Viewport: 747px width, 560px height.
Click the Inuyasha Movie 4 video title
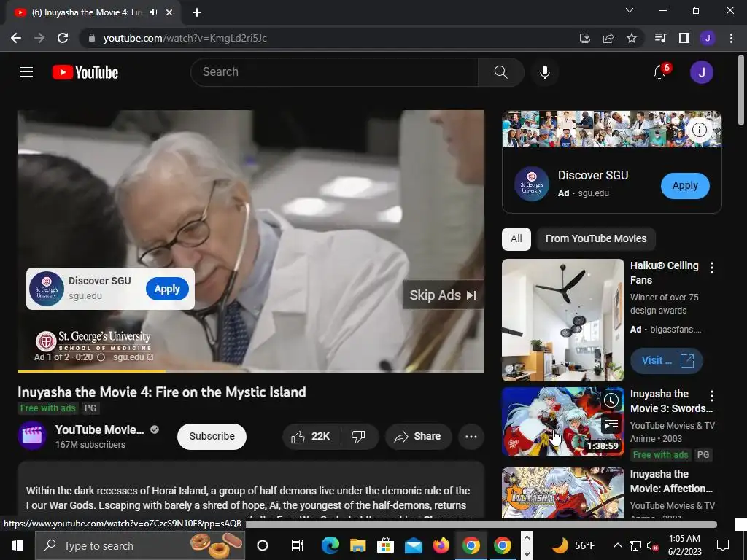click(161, 392)
